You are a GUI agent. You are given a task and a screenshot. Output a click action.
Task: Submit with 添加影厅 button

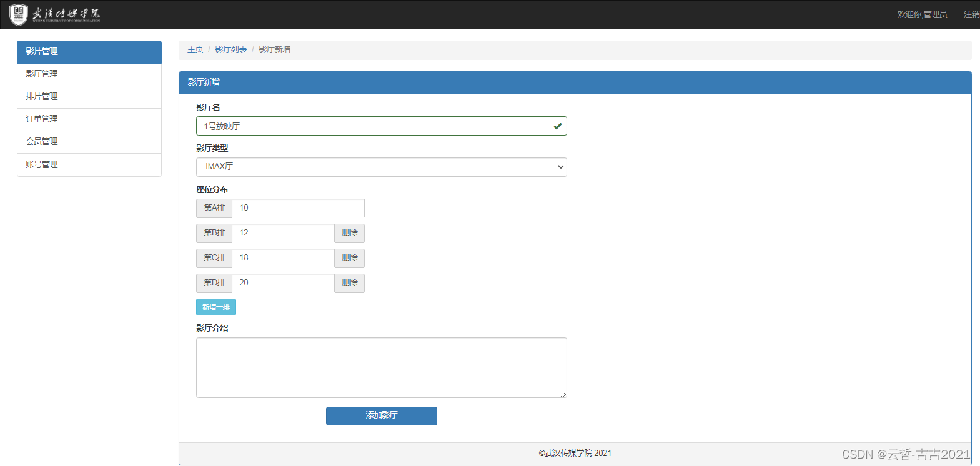(x=382, y=416)
